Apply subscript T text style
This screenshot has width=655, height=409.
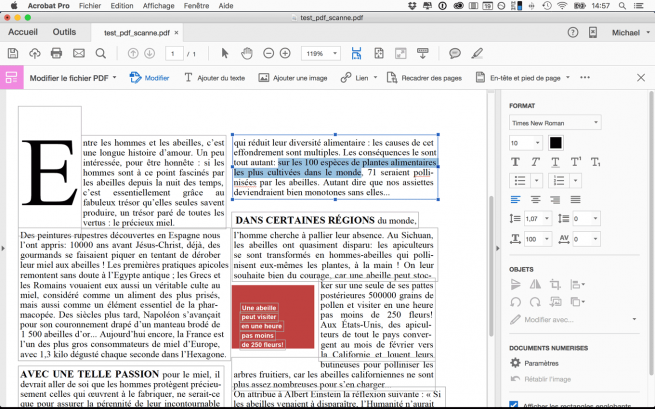click(x=595, y=162)
